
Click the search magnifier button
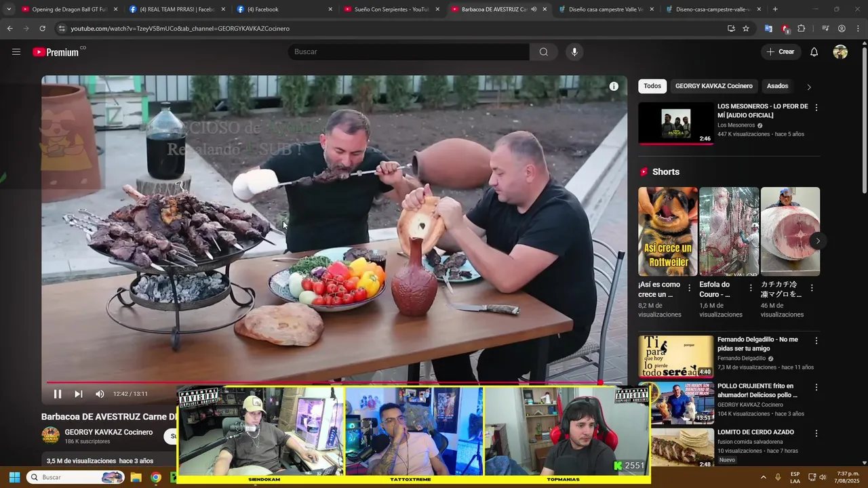click(544, 52)
